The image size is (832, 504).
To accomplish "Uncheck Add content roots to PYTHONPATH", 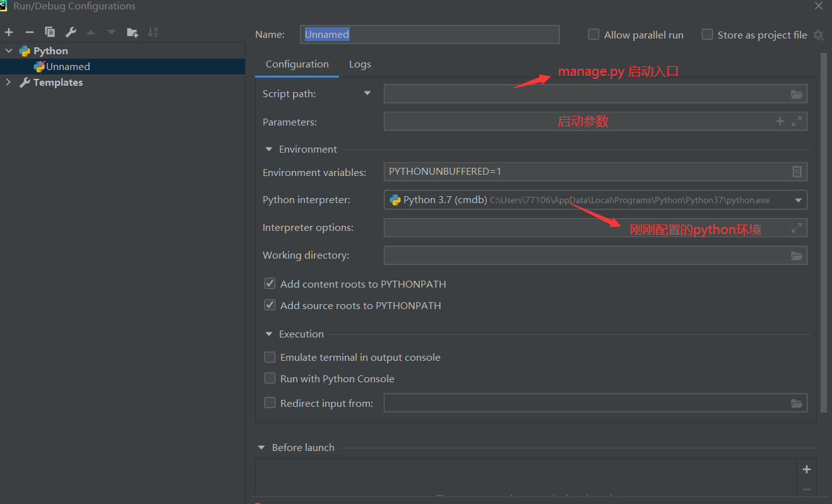I will point(270,284).
